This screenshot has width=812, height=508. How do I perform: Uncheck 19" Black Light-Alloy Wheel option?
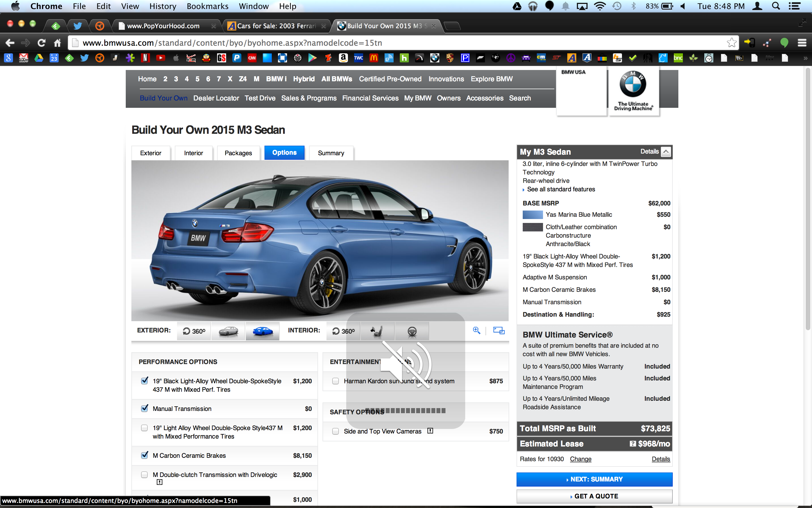(144, 381)
